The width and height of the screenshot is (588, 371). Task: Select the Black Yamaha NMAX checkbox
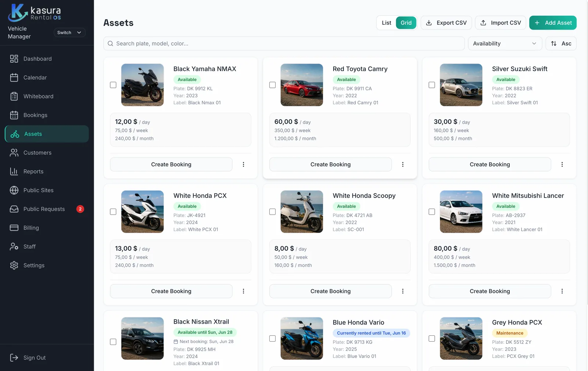click(113, 85)
